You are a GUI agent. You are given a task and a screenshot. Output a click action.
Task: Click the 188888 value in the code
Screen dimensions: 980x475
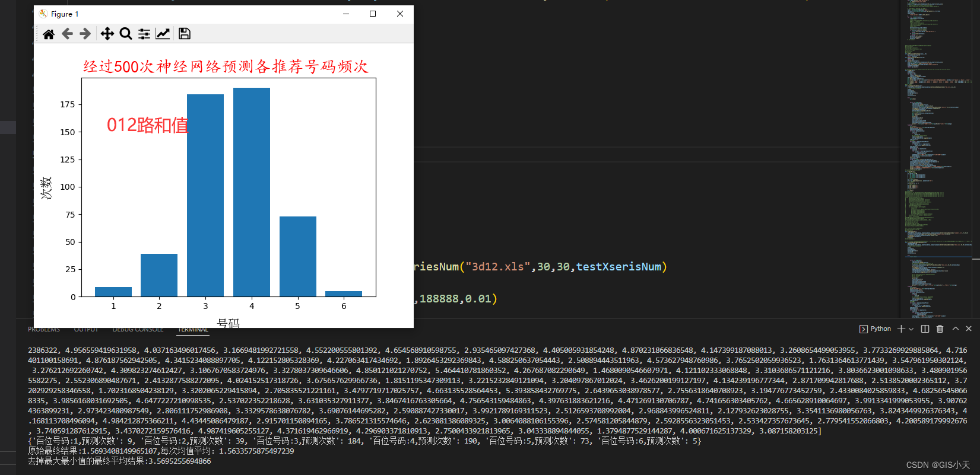[439, 299]
